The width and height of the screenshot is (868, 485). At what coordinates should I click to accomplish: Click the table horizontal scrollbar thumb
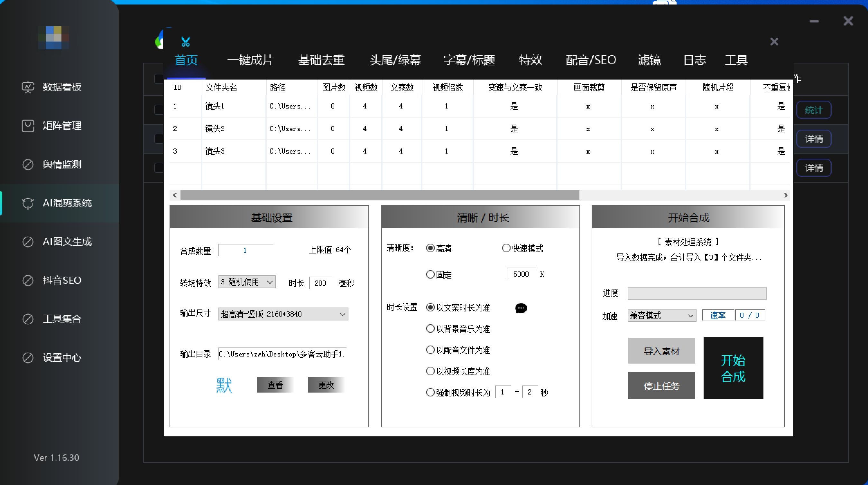tap(380, 195)
